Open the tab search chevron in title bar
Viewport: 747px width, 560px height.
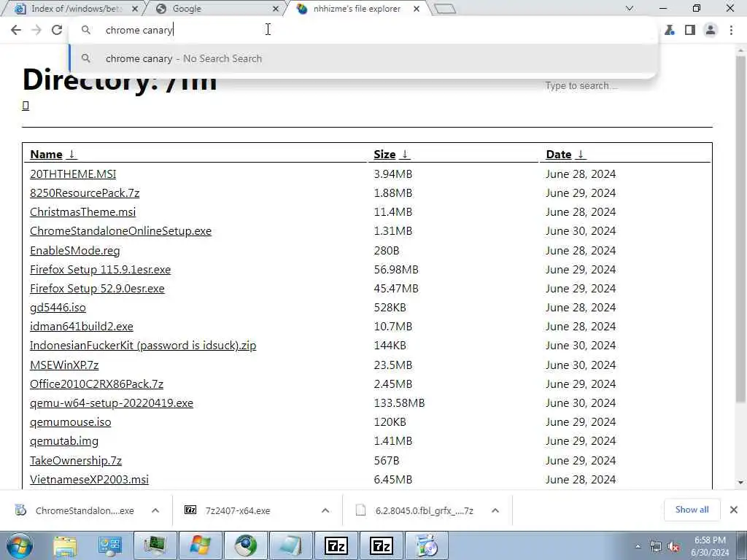[630, 8]
